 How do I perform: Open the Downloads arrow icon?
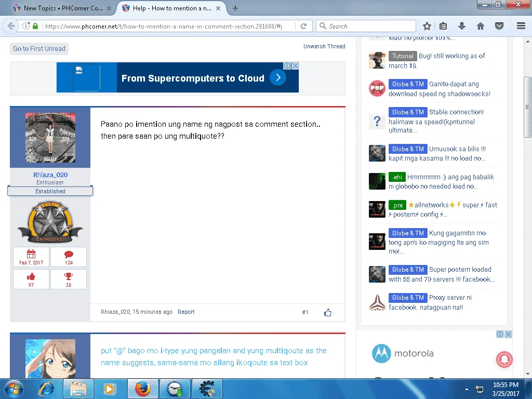pyautogui.click(x=462, y=26)
